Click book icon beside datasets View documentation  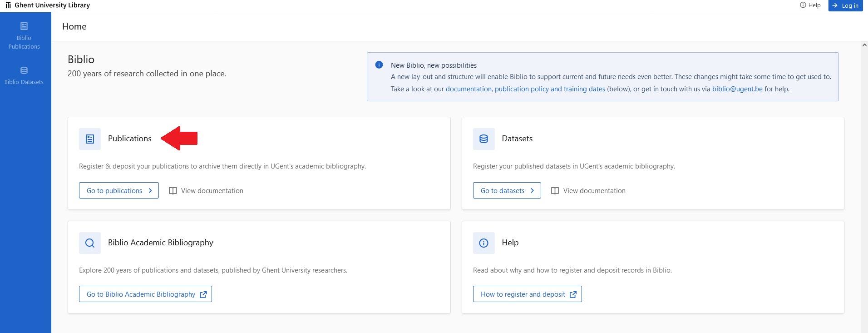coord(555,191)
